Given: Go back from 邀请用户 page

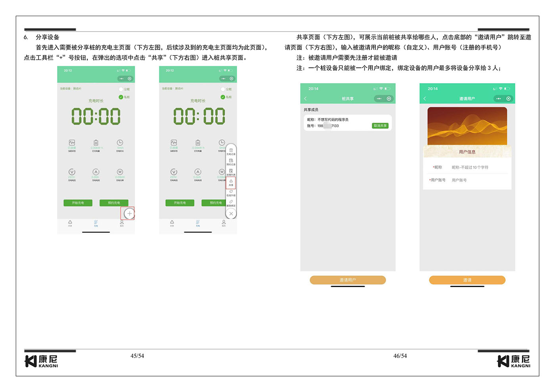Looking at the screenshot, I should click(425, 99).
